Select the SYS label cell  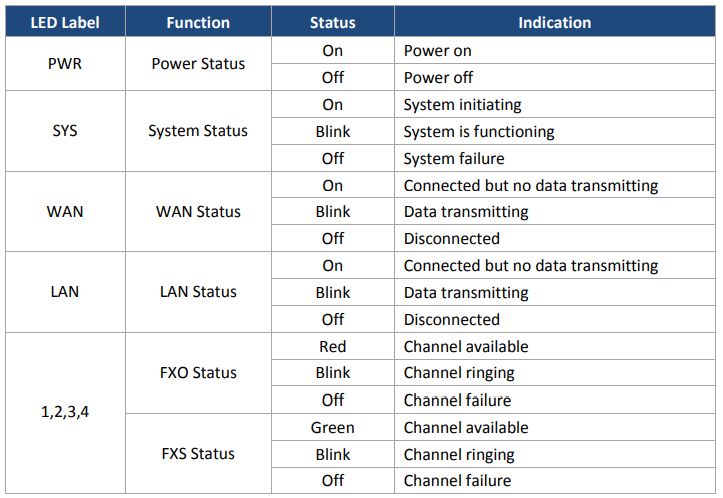tap(66, 131)
